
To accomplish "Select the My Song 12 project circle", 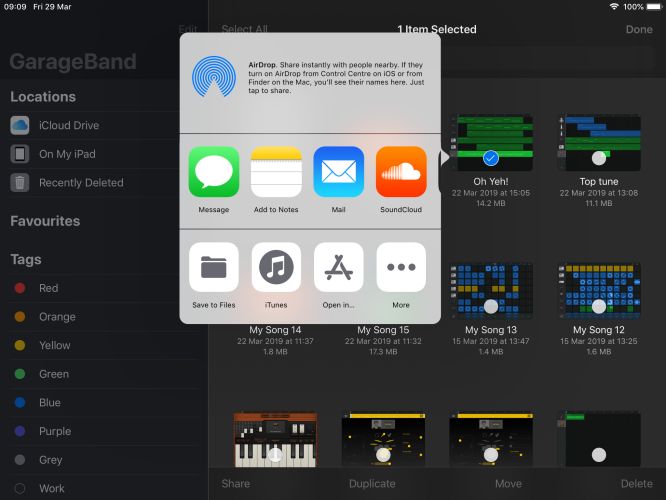I will click(x=598, y=306).
